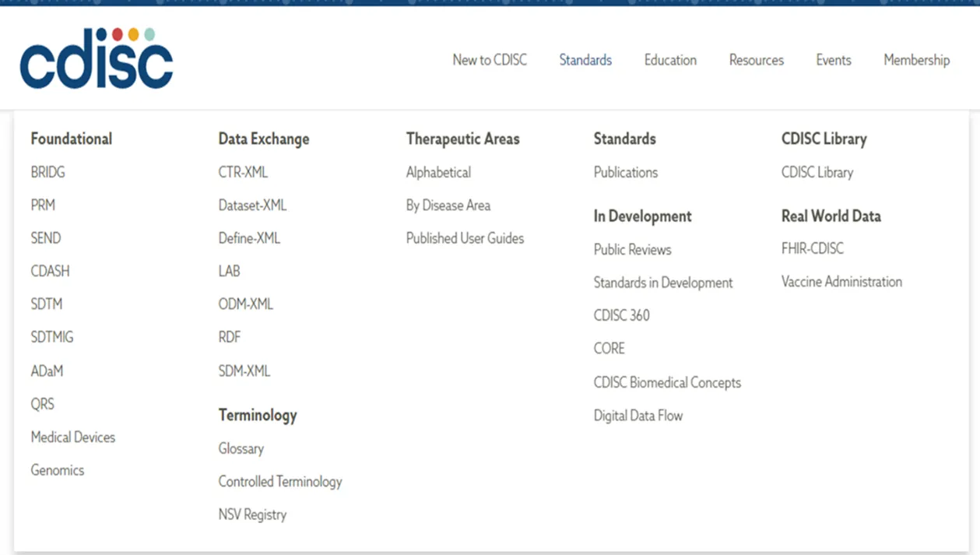Click the CDISC logo
980x555 pixels.
coord(97,58)
